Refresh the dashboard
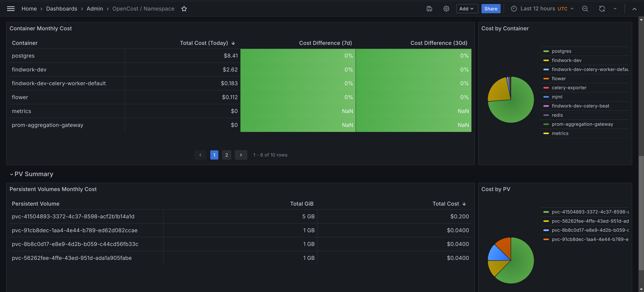644x292 pixels. (x=602, y=9)
